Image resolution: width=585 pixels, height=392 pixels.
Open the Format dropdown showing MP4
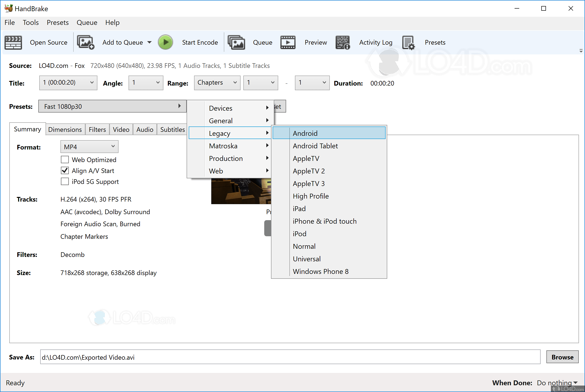click(x=89, y=146)
